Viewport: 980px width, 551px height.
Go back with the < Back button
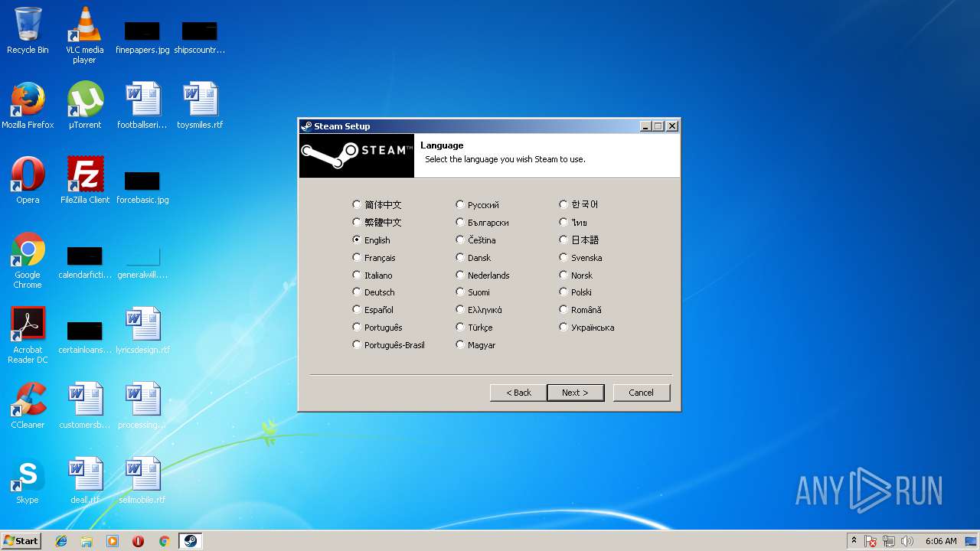coord(518,393)
